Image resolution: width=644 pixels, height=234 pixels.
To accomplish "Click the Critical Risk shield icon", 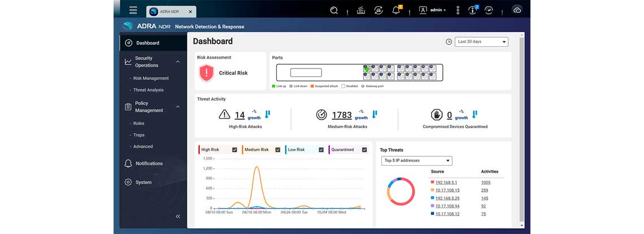I will [207, 73].
